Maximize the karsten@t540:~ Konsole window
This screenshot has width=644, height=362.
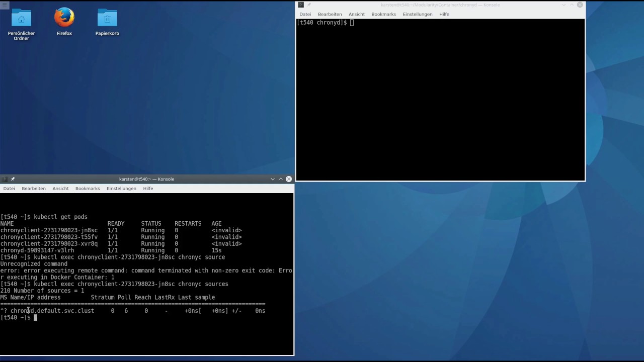(x=281, y=179)
